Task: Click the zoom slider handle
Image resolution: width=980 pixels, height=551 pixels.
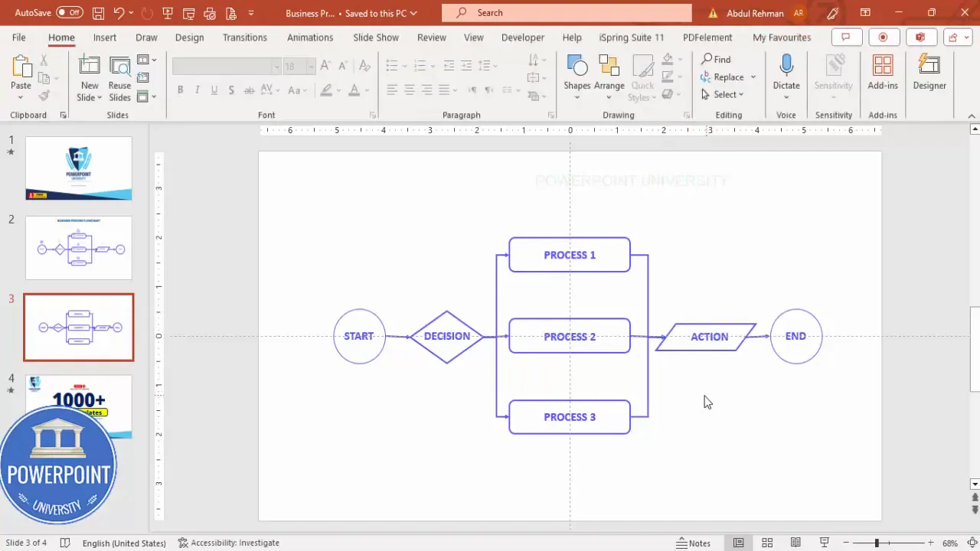Action: point(877,543)
